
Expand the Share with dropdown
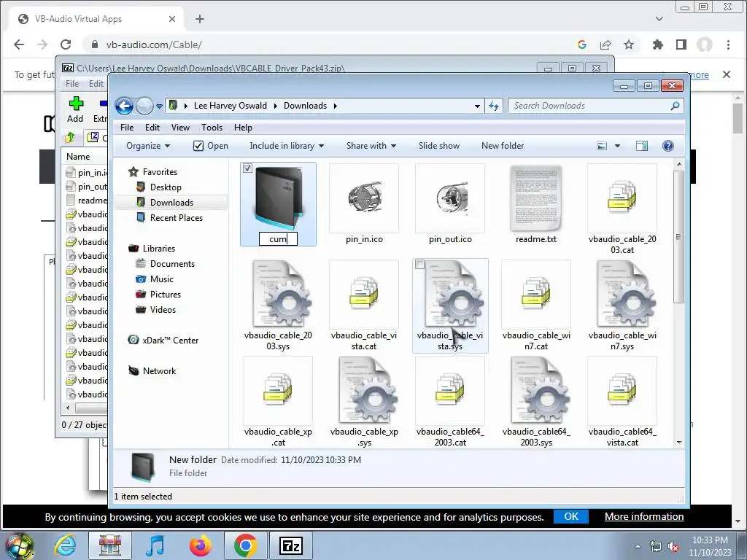pyautogui.click(x=371, y=146)
